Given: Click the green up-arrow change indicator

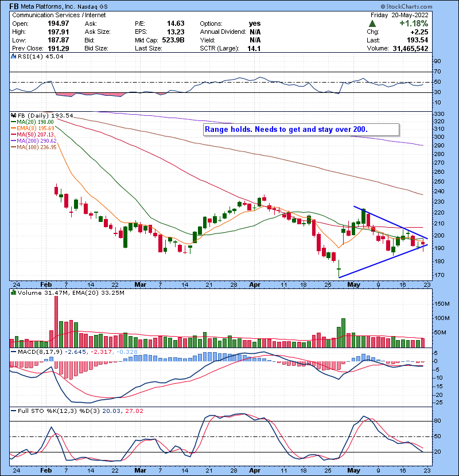Looking at the screenshot, I should pos(372,24).
